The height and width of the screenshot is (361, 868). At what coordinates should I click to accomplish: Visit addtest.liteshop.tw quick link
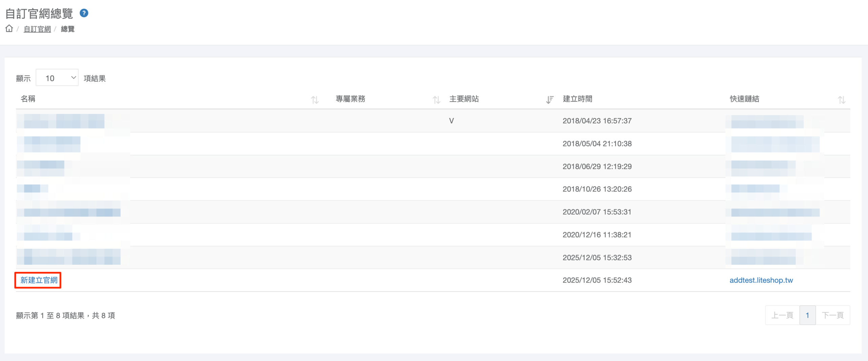[x=761, y=280]
